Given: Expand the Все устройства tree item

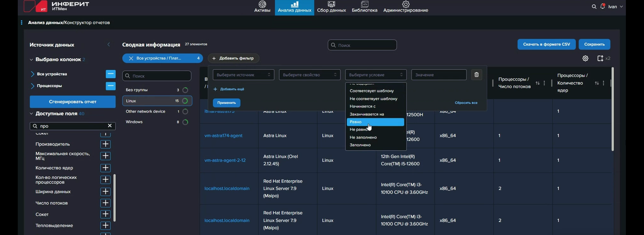Looking at the screenshot, I should (33, 74).
